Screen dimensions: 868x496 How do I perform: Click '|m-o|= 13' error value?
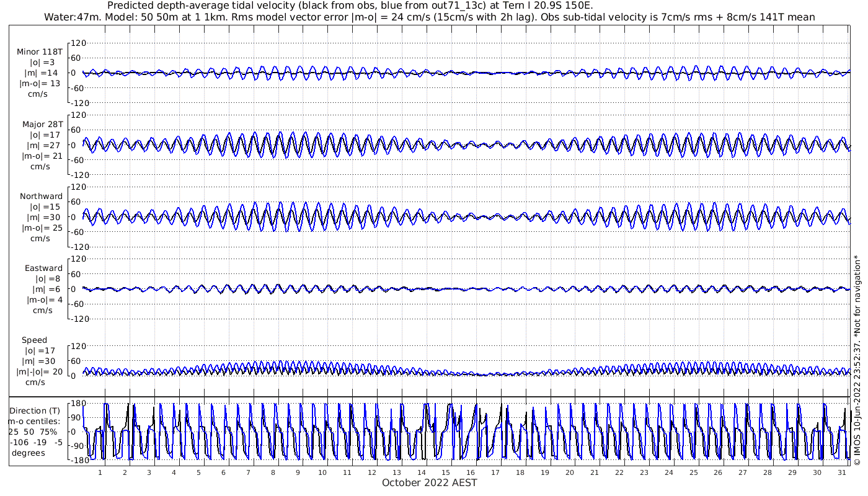(40, 84)
